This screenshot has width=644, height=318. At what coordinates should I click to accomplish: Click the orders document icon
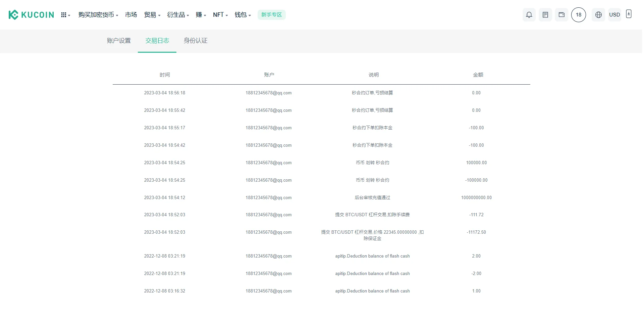545,15
